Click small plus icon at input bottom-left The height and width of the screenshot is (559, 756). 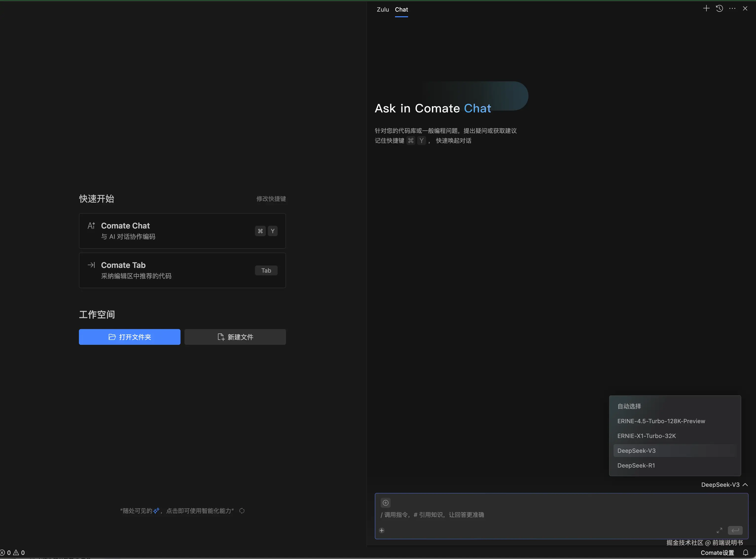(x=381, y=531)
